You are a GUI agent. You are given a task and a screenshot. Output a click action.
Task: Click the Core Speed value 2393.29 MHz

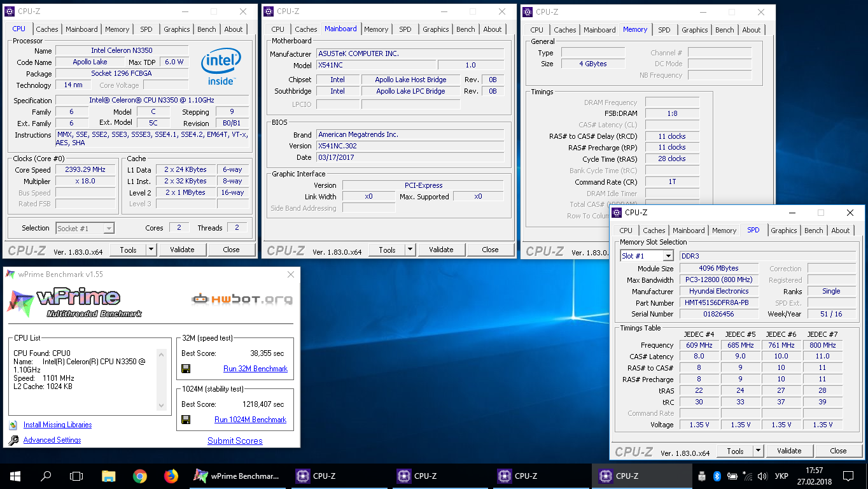85,169
